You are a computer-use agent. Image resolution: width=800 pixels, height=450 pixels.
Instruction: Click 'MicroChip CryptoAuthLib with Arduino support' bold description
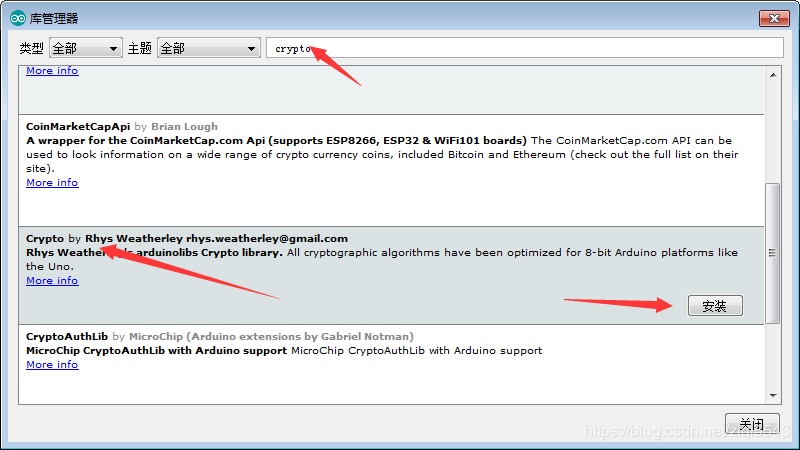click(156, 351)
